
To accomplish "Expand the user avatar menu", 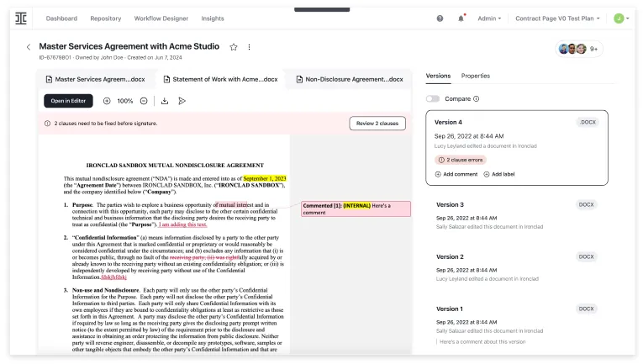I will click(x=621, y=18).
